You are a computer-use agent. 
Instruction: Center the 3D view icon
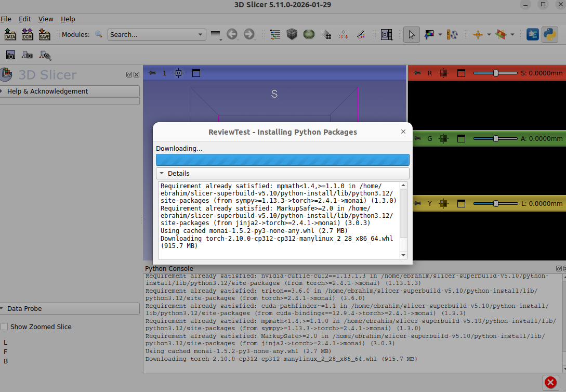coord(178,73)
